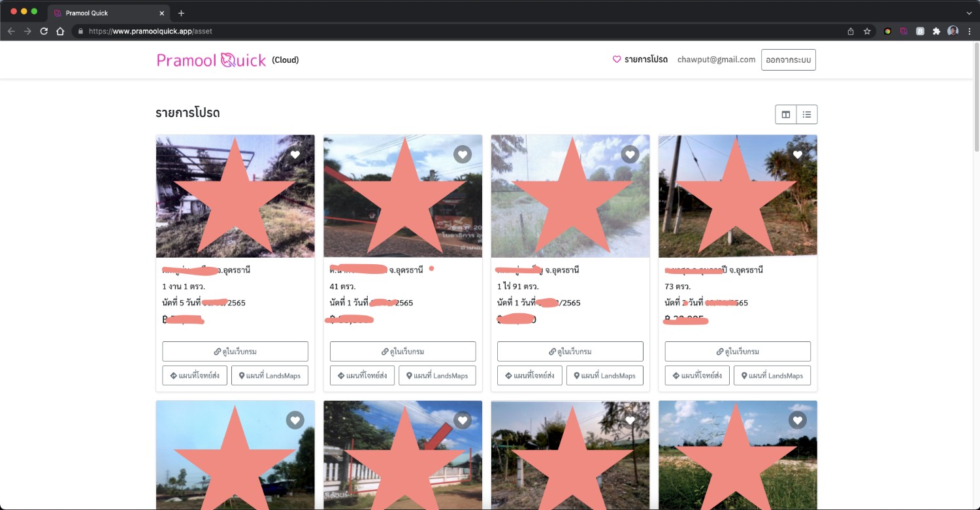Viewport: 980px width, 510px height.
Task: Remove 73 ตรว. card from favorites via heart
Action: click(x=797, y=155)
